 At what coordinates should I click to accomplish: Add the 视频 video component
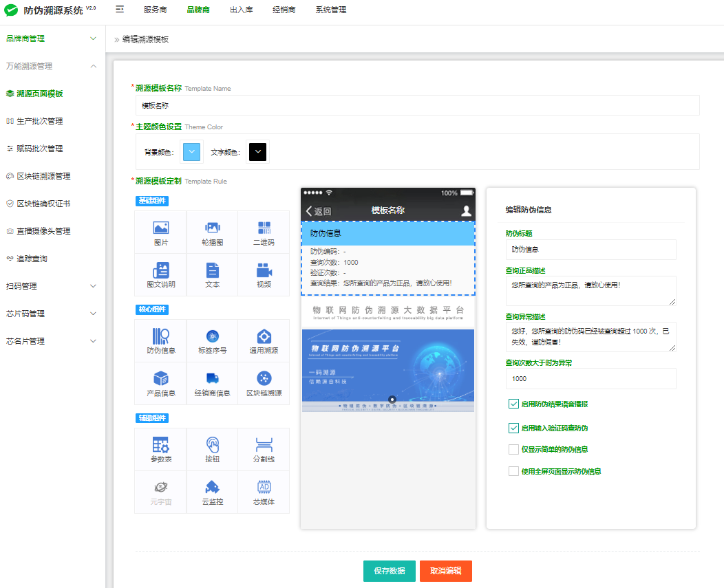264,274
